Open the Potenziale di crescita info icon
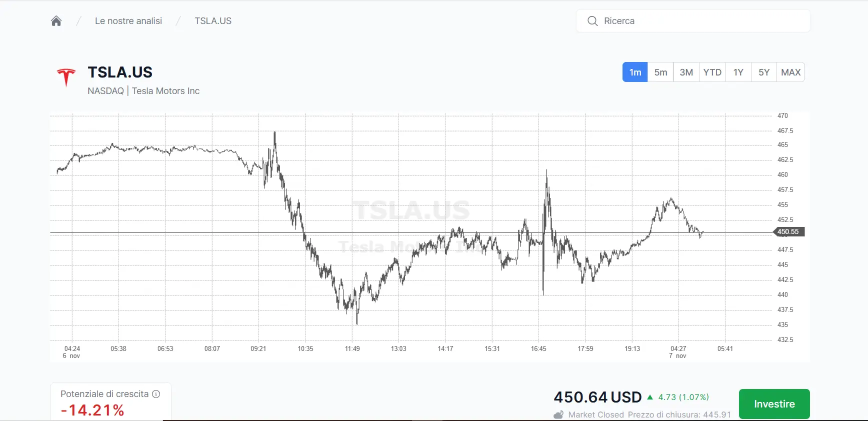 156,394
